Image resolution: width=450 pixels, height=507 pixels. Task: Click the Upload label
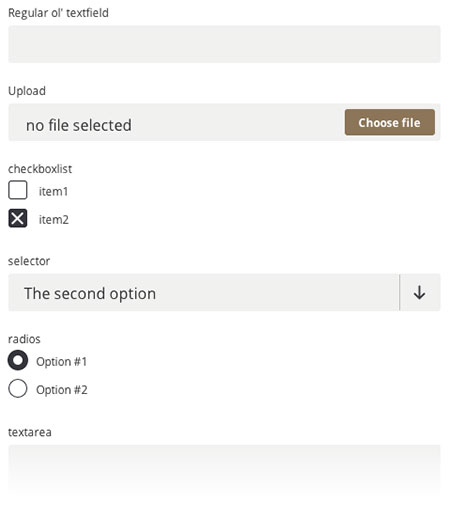[x=27, y=91]
